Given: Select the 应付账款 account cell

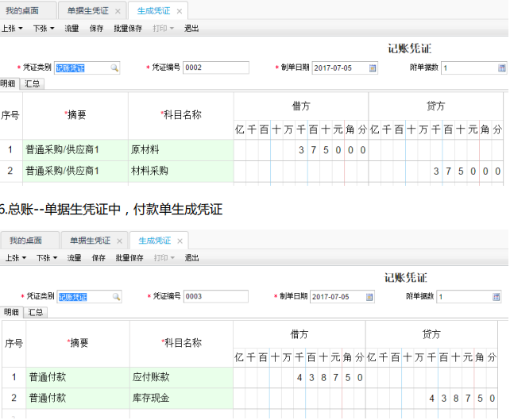Looking at the screenshot, I should (x=181, y=377).
